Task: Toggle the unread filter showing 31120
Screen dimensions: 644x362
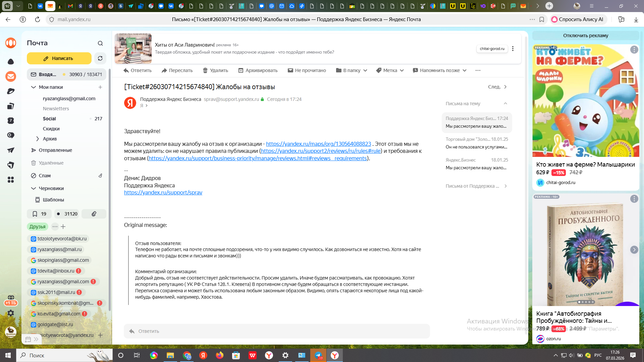Action: tap(67, 214)
